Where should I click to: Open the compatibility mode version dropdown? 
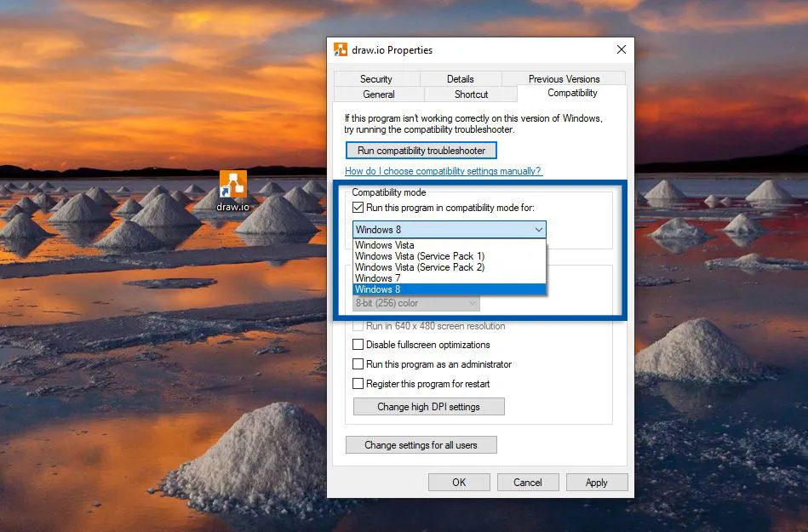click(538, 229)
